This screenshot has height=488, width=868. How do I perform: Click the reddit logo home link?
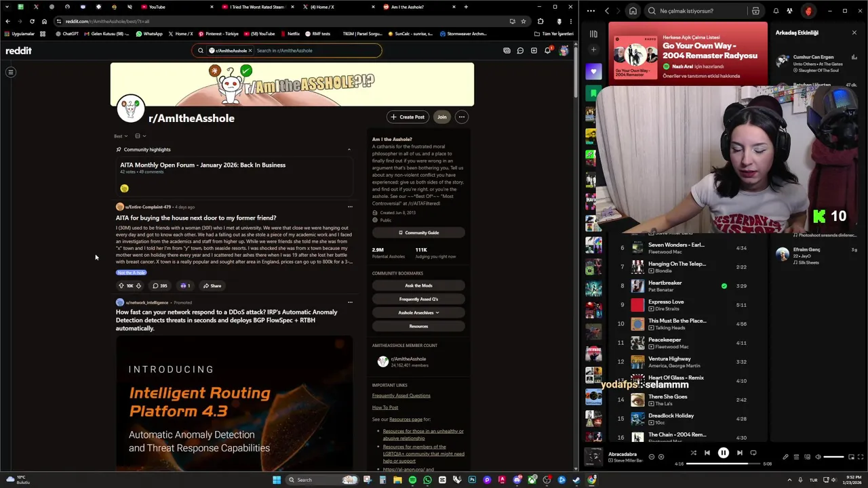click(19, 51)
